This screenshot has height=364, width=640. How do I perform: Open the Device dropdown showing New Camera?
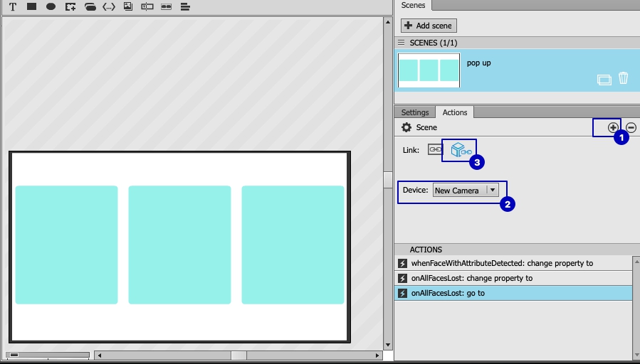tap(466, 191)
